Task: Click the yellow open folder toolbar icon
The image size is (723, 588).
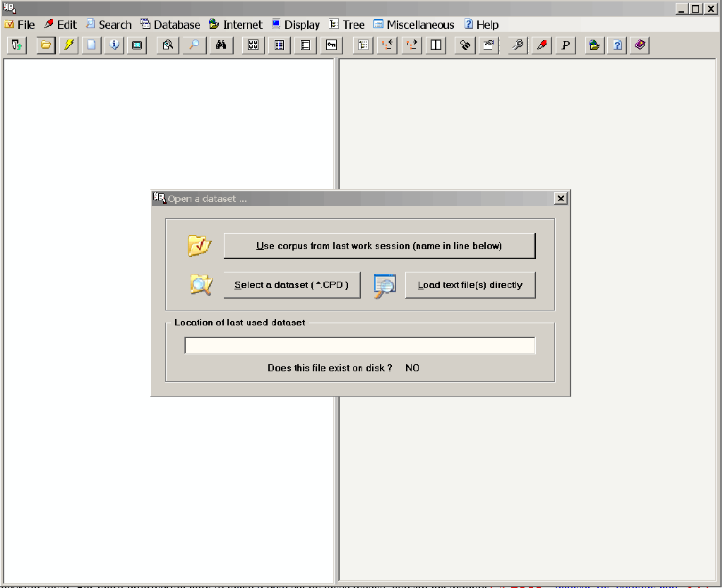Action: coord(46,45)
